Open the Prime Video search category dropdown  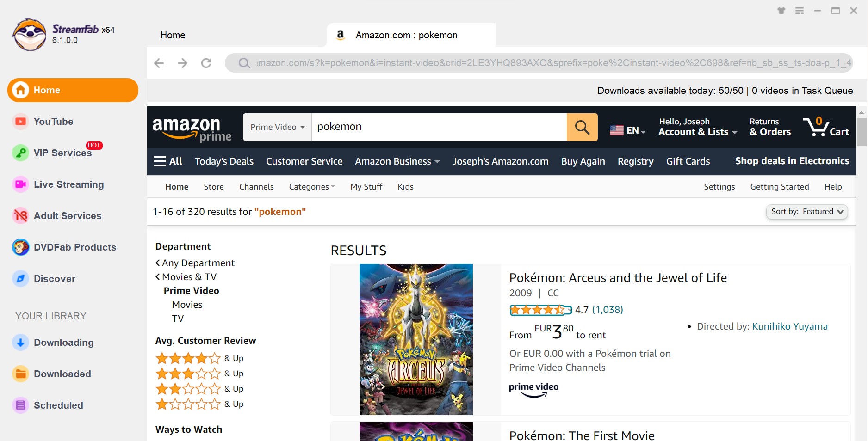[278, 127]
